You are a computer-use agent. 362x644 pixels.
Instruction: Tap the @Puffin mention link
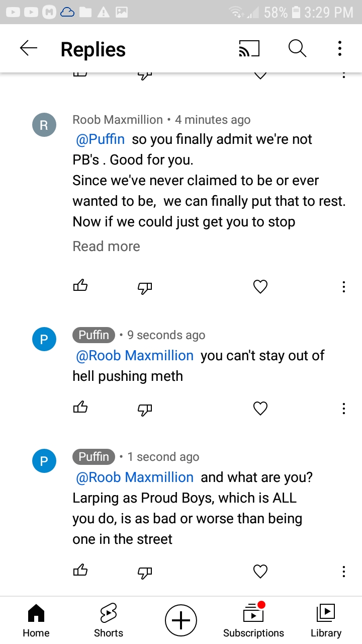click(x=100, y=139)
